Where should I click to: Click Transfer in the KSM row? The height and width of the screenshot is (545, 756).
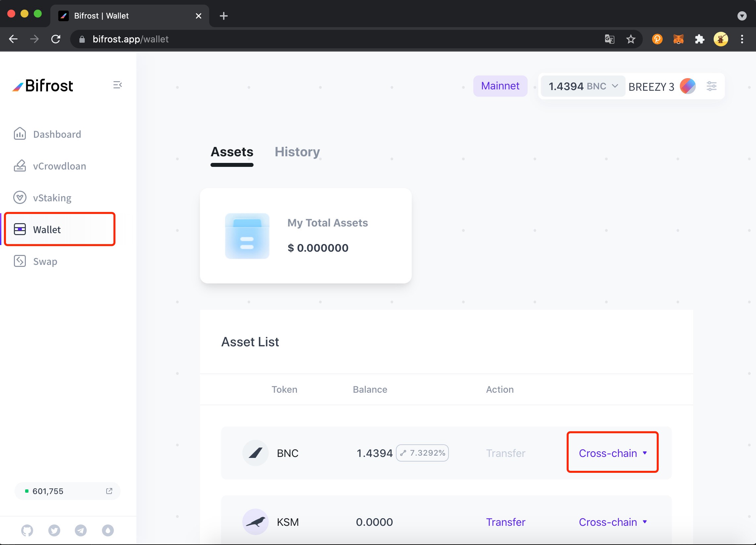(x=505, y=522)
